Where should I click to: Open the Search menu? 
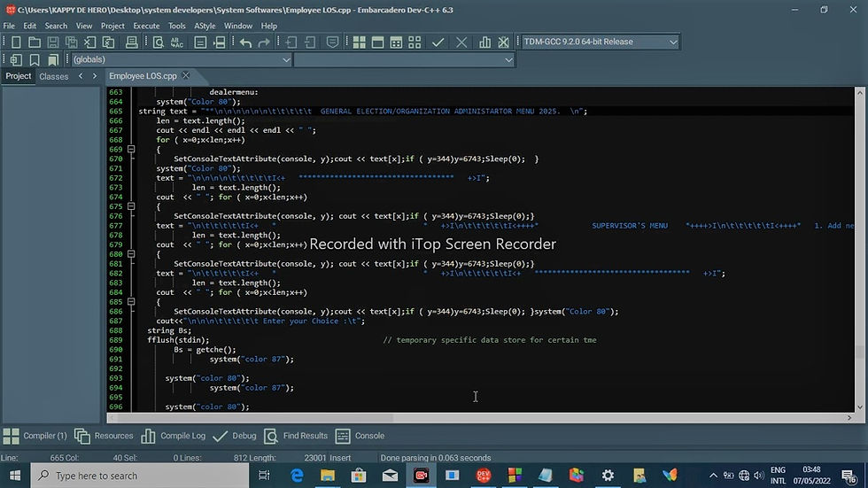[x=56, y=26]
